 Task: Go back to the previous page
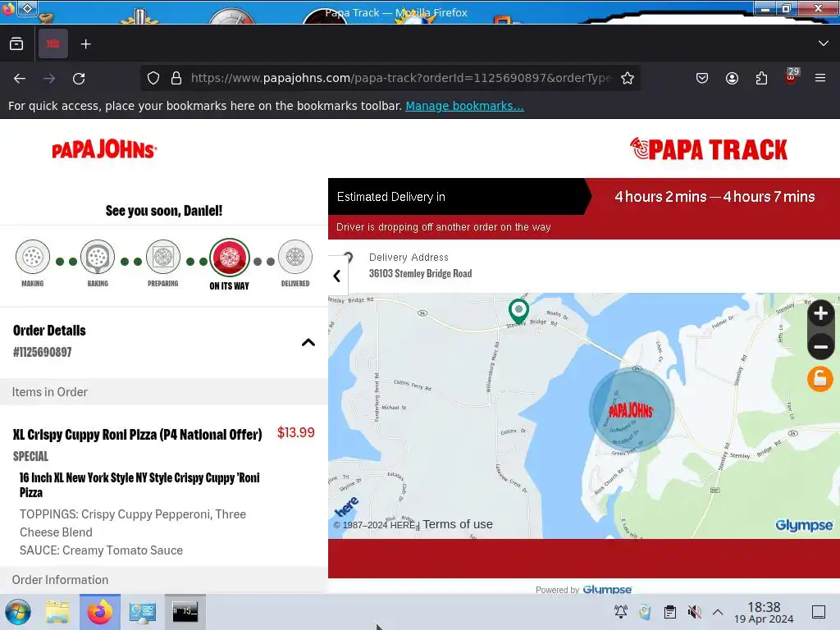tap(20, 78)
